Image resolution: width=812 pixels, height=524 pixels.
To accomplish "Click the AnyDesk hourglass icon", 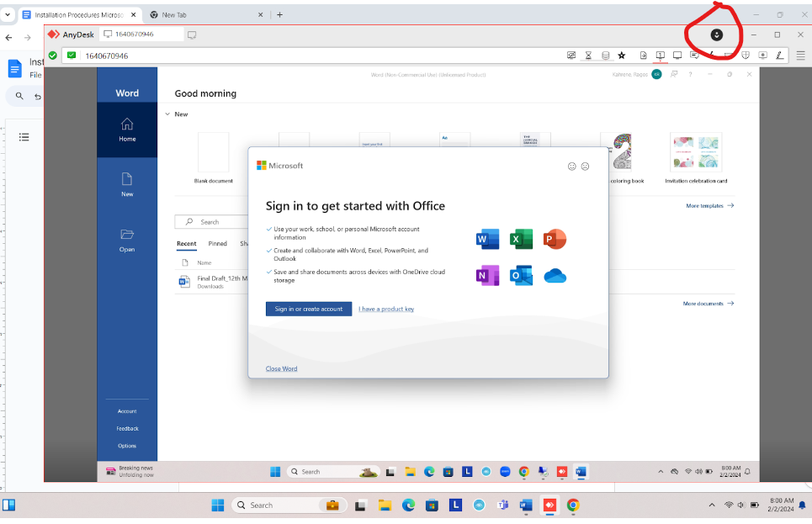I will 588,56.
